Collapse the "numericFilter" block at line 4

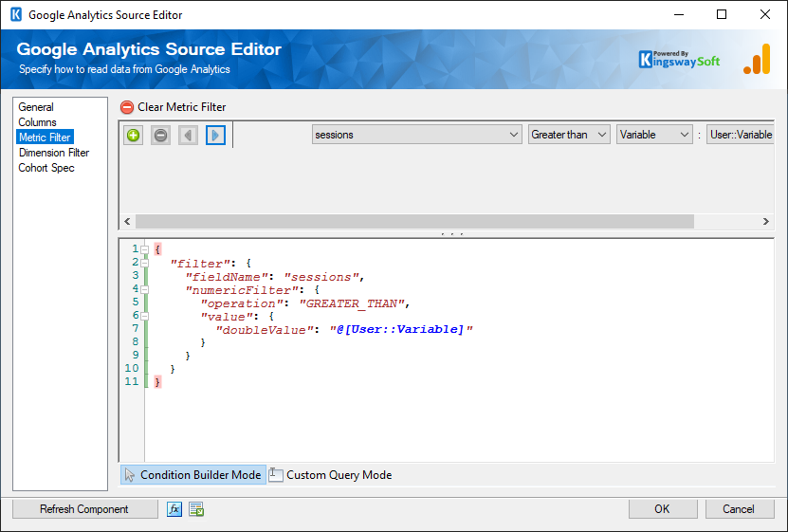pyautogui.click(x=145, y=289)
